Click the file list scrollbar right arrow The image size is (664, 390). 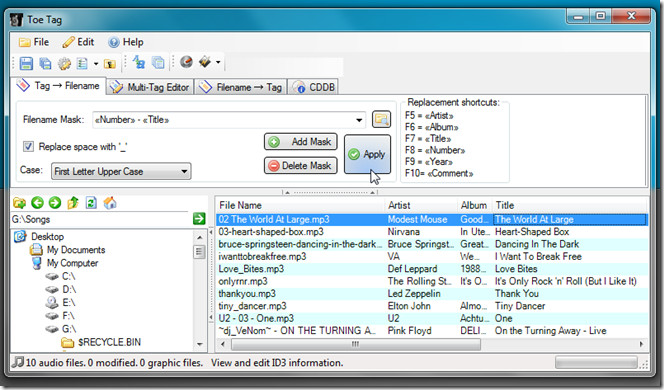pyautogui.click(x=642, y=344)
